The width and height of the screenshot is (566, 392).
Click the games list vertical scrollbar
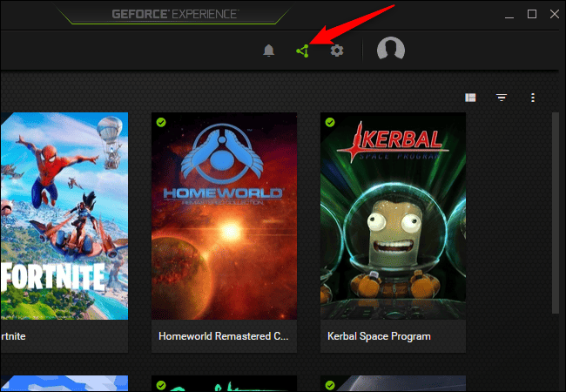point(556,213)
